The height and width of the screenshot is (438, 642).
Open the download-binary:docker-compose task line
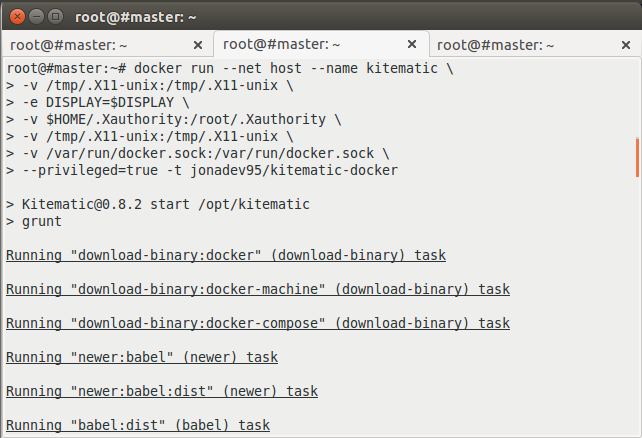click(258, 323)
